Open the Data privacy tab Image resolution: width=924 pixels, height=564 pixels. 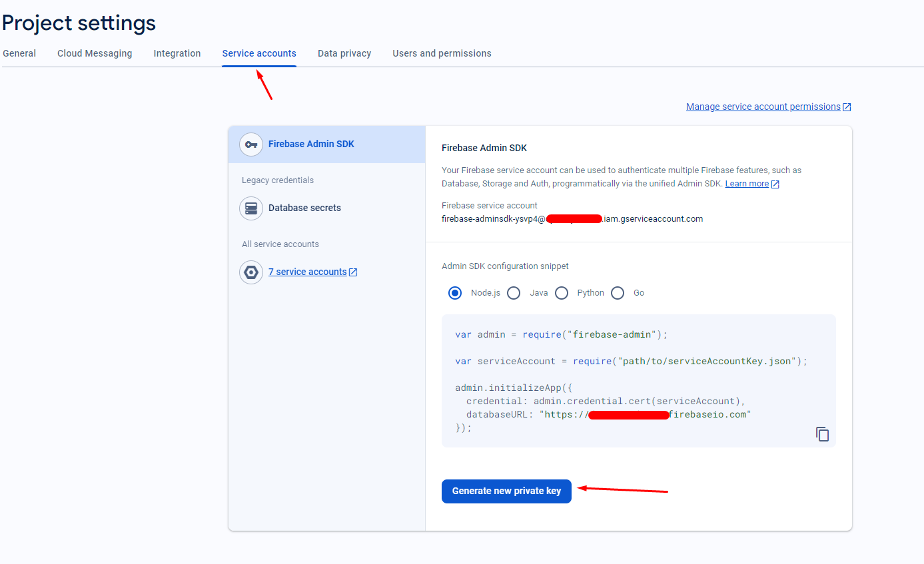pyautogui.click(x=344, y=53)
